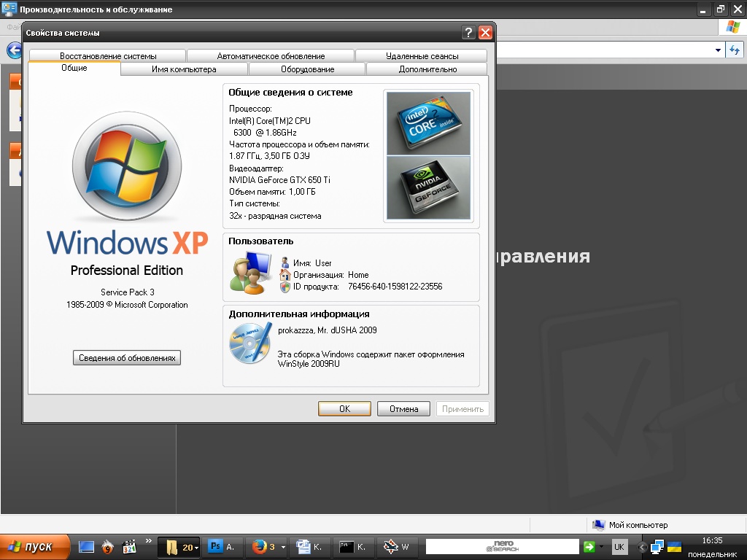Switch to Автоматическое обновление tab
747x560 pixels.
[271, 55]
